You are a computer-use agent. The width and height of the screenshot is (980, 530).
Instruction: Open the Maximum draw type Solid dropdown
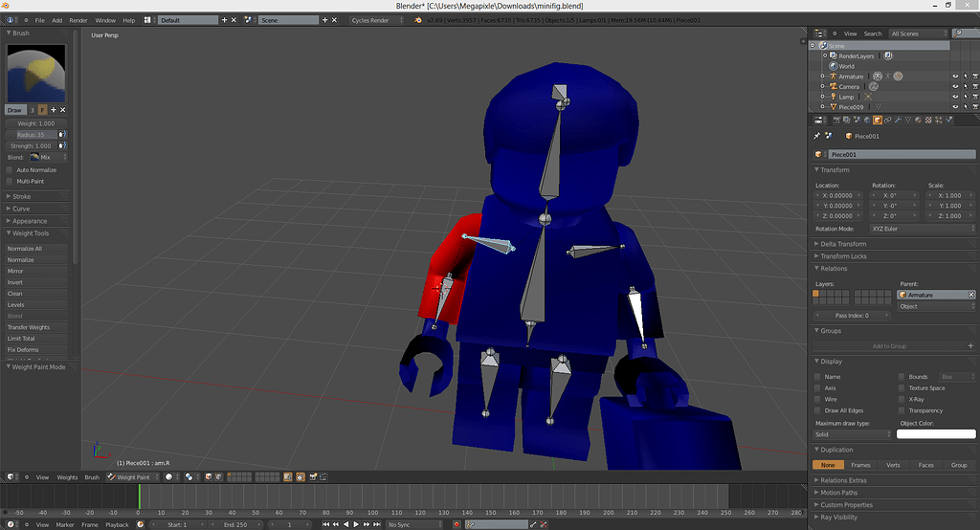pos(851,434)
